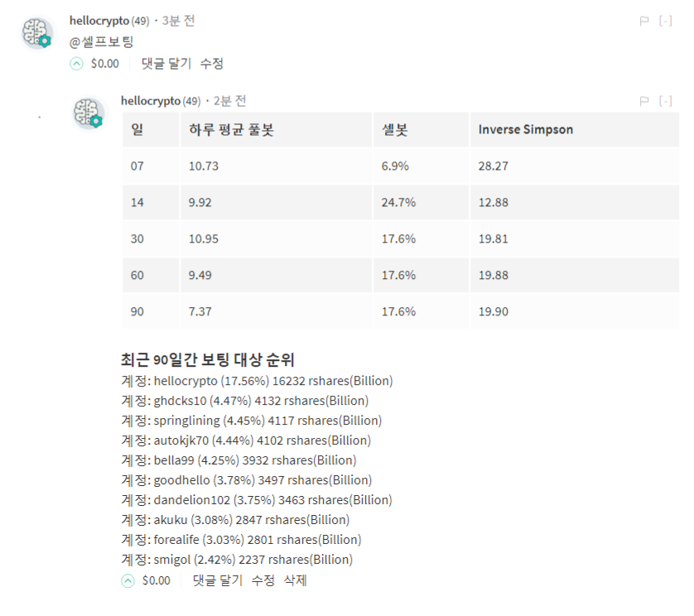Click the Inverse Simpson column header

tap(575, 130)
